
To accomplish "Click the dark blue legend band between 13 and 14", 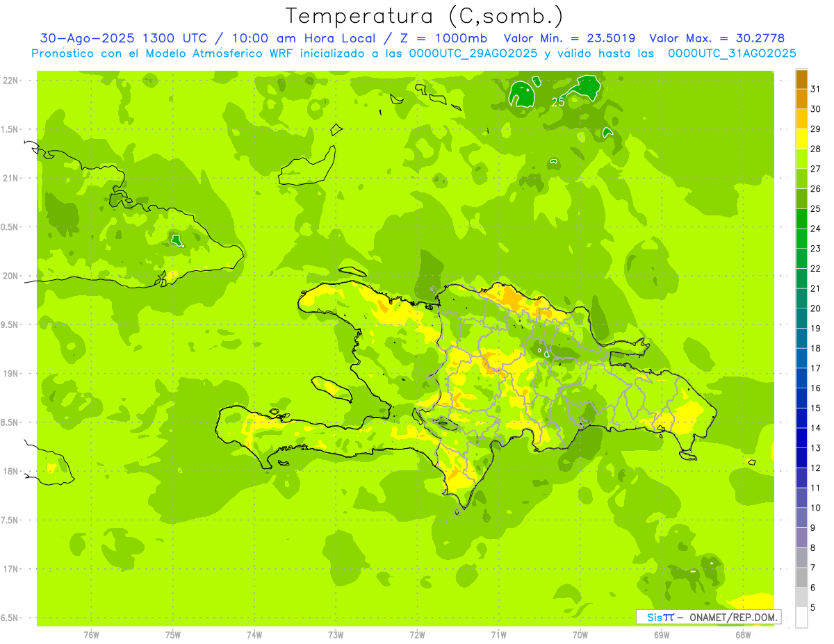I will (802, 438).
